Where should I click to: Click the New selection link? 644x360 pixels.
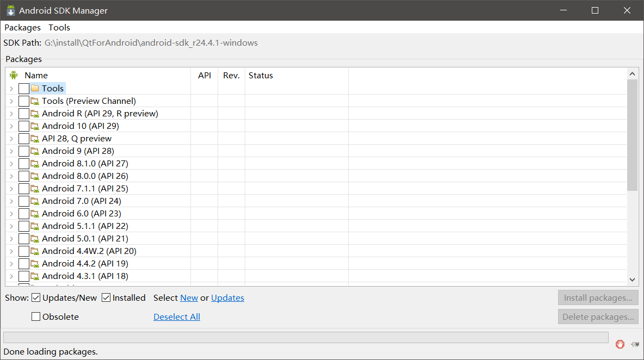(x=189, y=297)
